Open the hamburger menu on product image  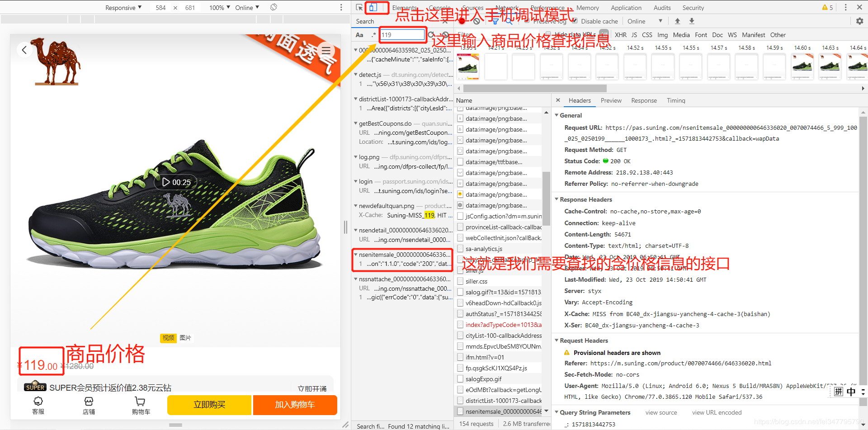[326, 51]
